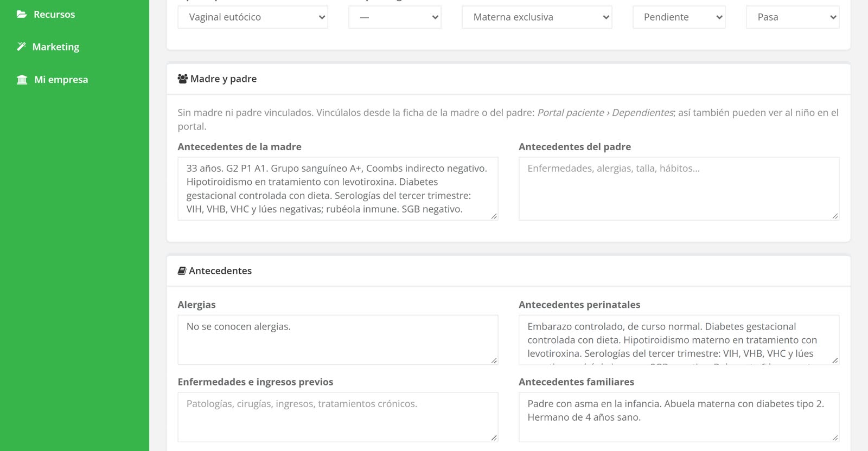
Task: Open the Pasa dropdown
Action: 793,17
